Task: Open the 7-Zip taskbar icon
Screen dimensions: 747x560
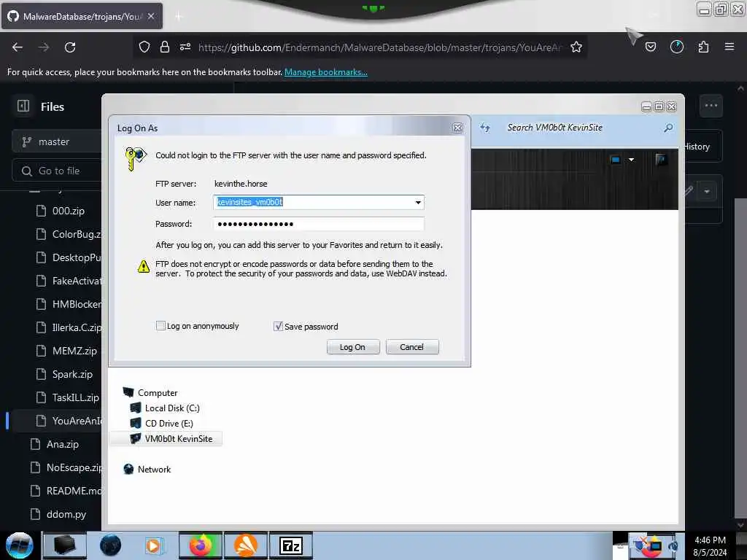Action: (x=291, y=545)
